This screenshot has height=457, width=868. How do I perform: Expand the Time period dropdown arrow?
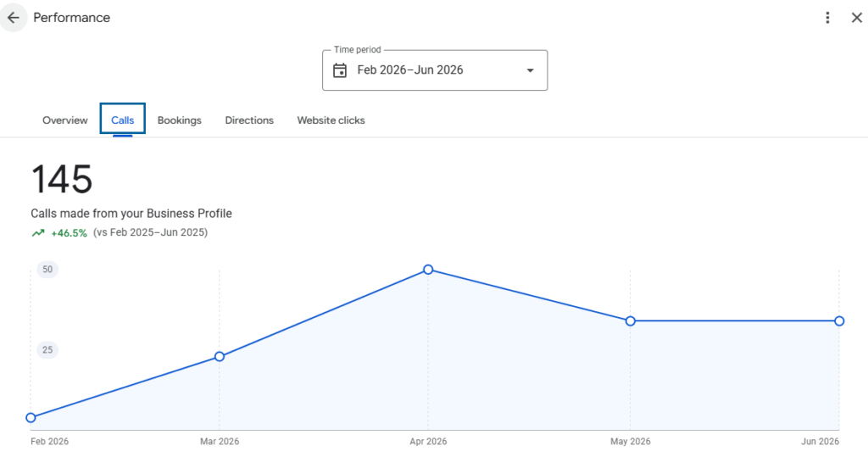pos(530,70)
